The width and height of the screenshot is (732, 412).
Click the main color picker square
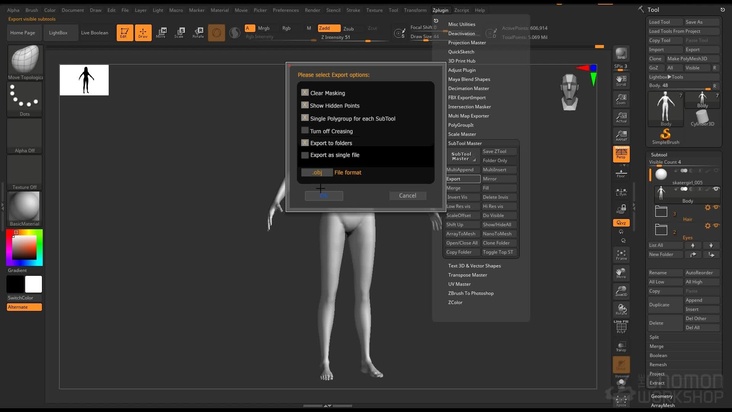(24, 247)
